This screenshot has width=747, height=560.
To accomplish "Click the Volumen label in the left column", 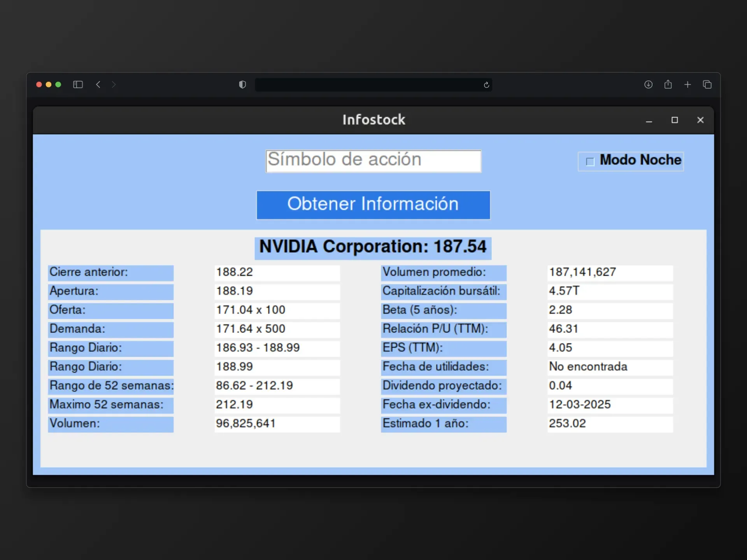I will [x=110, y=424].
